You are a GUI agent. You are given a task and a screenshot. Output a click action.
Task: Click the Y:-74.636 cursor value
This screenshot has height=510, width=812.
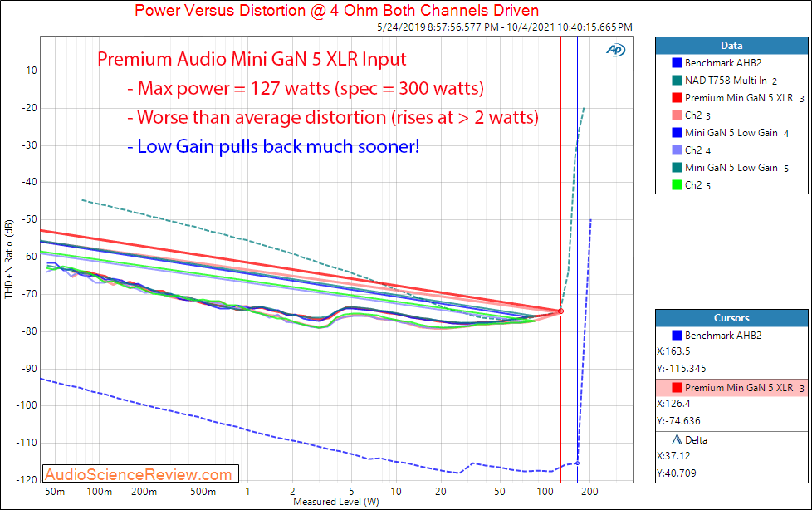pyautogui.click(x=678, y=421)
